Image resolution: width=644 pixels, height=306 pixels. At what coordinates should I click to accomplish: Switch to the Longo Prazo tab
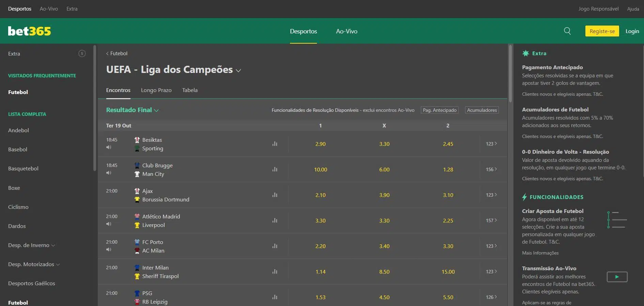tap(156, 90)
